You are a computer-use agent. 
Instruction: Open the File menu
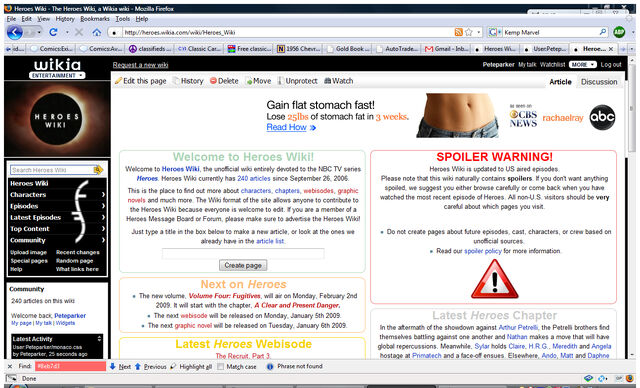click(x=11, y=19)
